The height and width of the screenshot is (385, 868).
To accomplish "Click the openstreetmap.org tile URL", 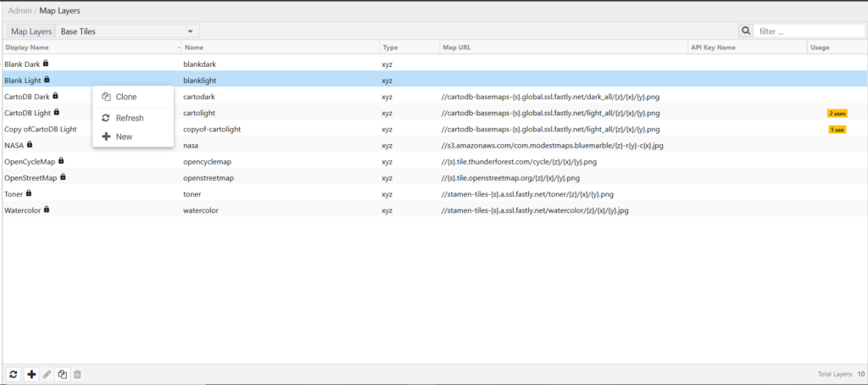I will (510, 178).
